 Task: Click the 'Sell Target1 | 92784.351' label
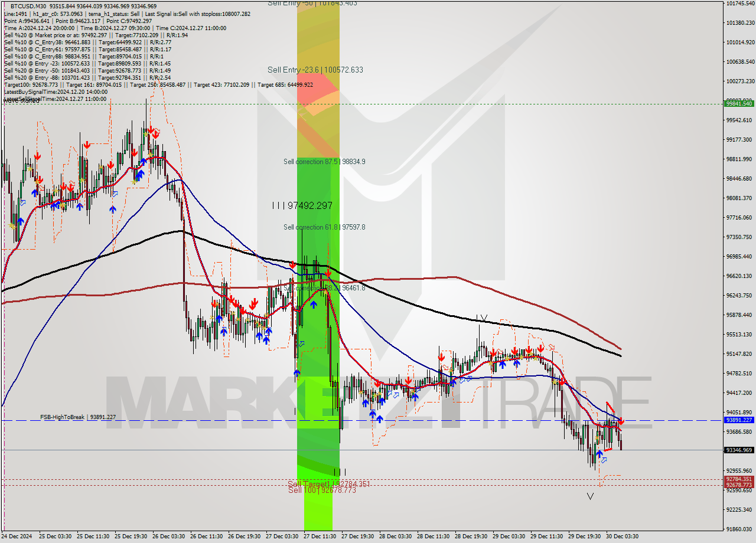[x=329, y=484]
